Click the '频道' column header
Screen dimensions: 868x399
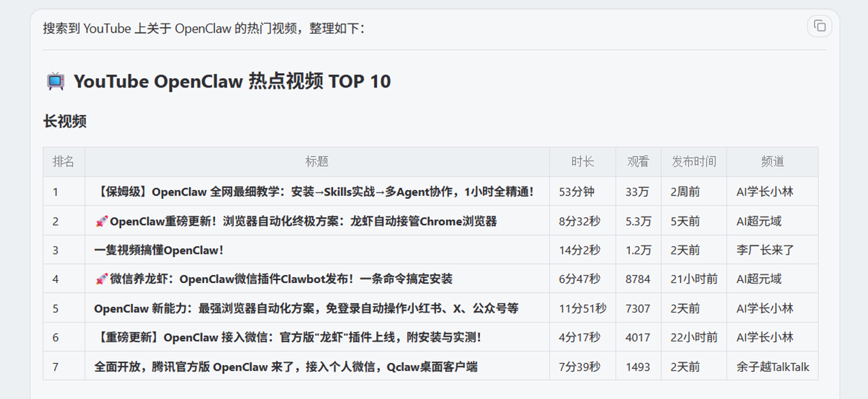point(772,161)
